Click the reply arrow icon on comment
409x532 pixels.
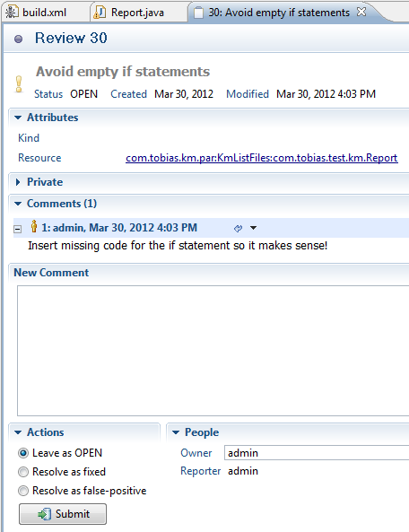pos(238,229)
